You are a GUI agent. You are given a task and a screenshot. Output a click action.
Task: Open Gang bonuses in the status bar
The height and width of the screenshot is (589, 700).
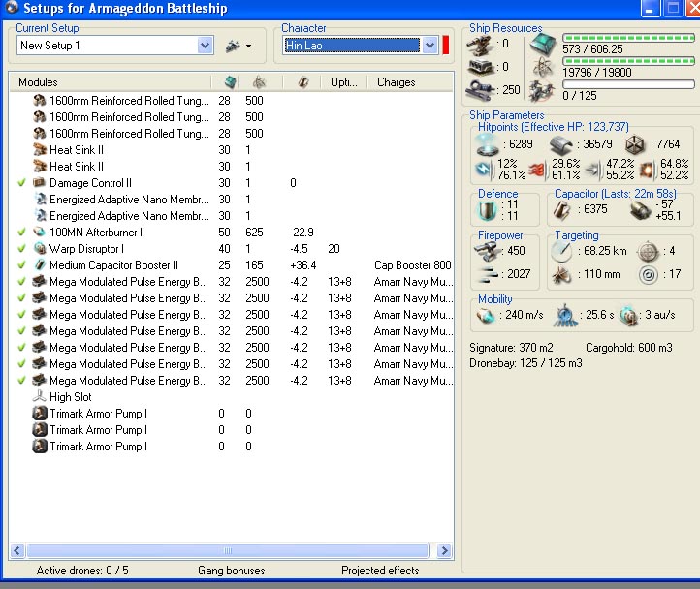point(231,571)
